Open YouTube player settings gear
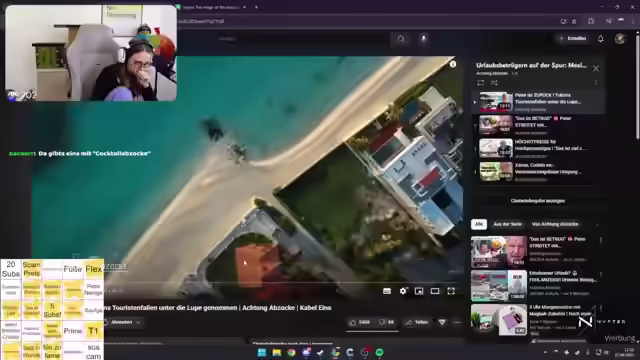Viewport: 640px width, 360px height. pyautogui.click(x=403, y=291)
